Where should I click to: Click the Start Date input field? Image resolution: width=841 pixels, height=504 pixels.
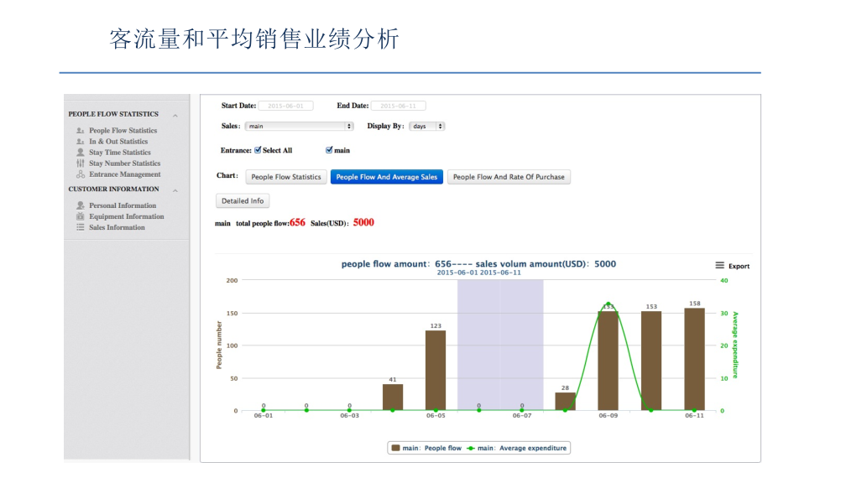[285, 106]
